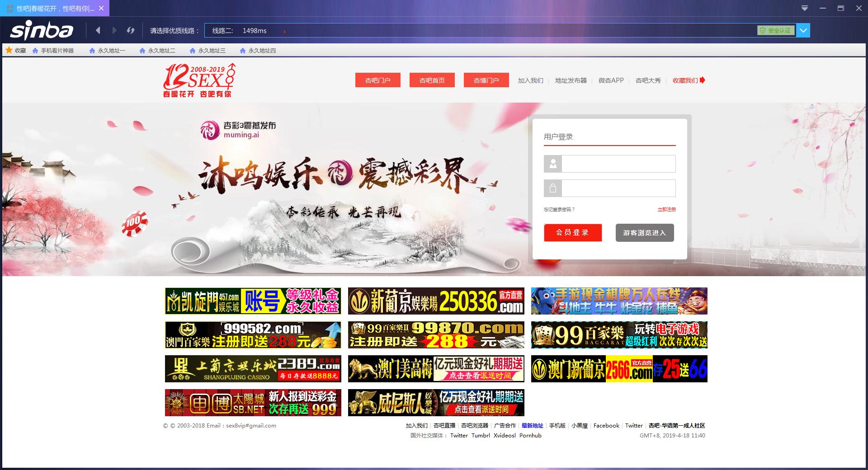The height and width of the screenshot is (470, 868).
Task: Maximize the browser window
Action: point(841,8)
